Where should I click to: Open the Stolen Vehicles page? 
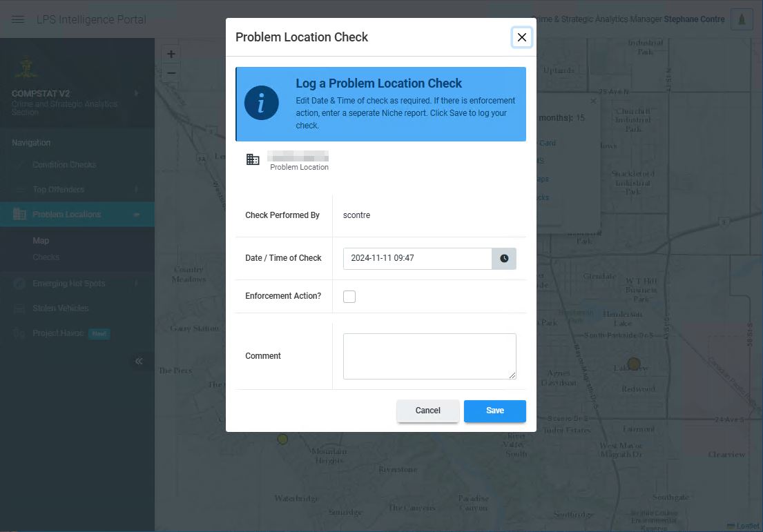pos(61,308)
